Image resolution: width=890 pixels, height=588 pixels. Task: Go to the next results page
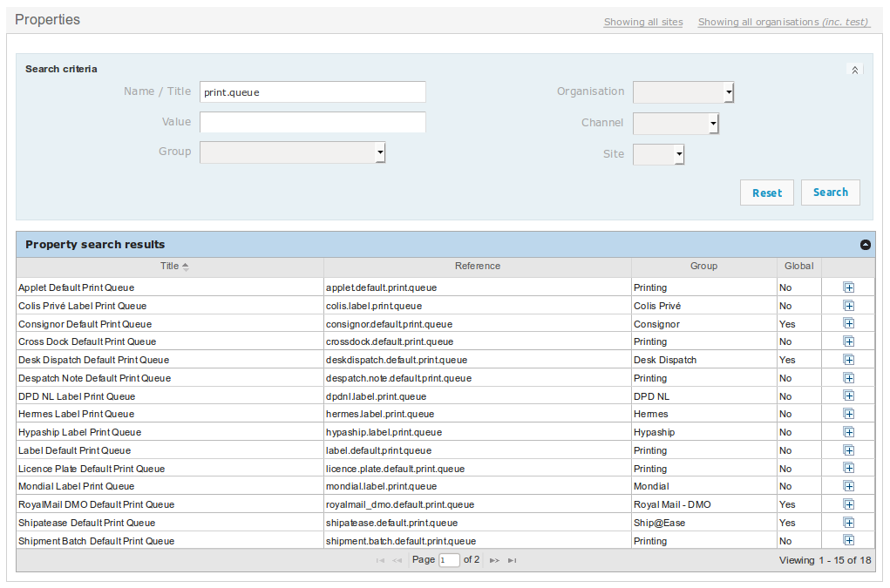pos(494,560)
